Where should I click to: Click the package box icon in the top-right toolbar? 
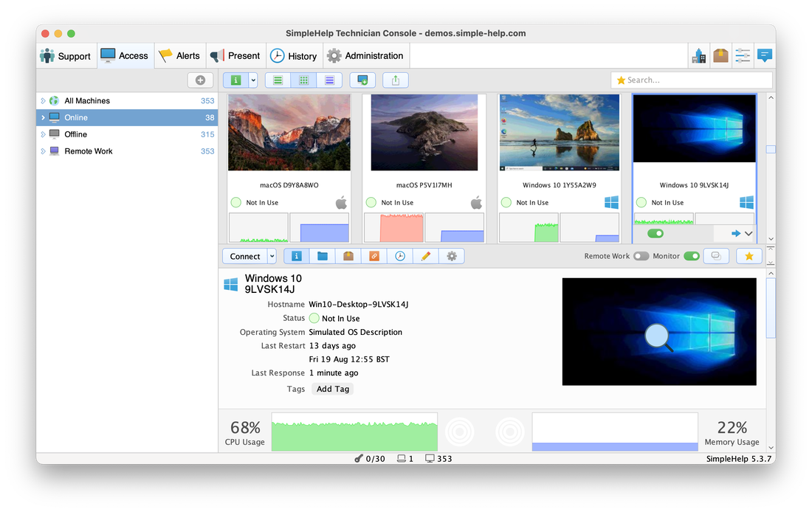pyautogui.click(x=720, y=56)
